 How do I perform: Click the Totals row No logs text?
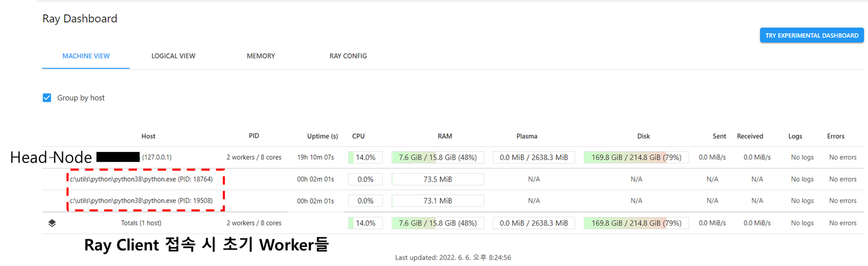(x=802, y=223)
